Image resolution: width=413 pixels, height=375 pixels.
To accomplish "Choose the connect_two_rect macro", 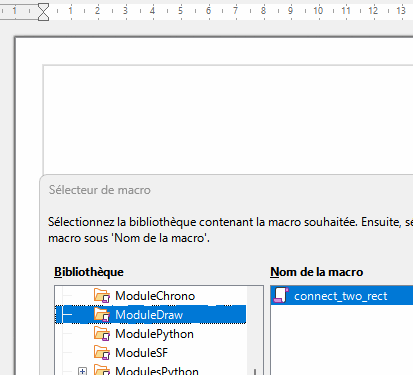I will coord(342,296).
